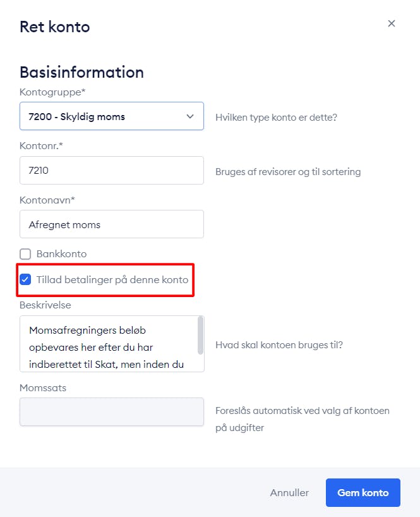Click the Hvilken type konto er dette? hint

coord(276,118)
